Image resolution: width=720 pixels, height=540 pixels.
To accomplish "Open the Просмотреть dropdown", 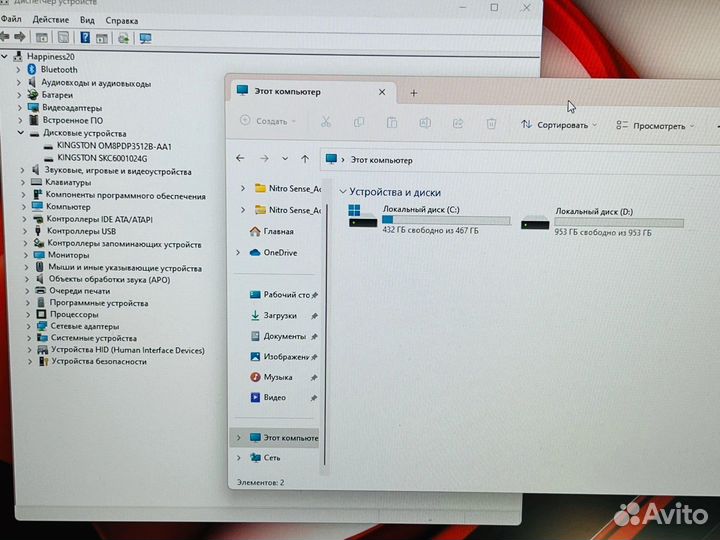I will [655, 126].
